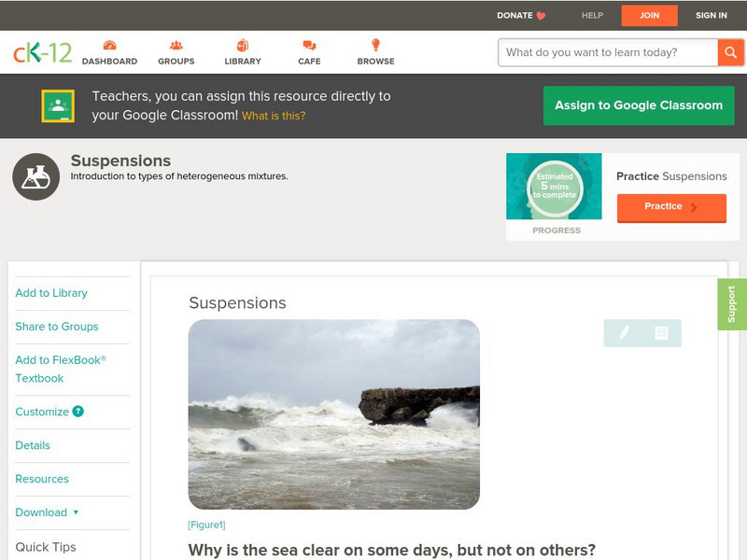Click the PROGRESS label
Image resolution: width=747 pixels, height=560 pixels.
[x=557, y=231]
